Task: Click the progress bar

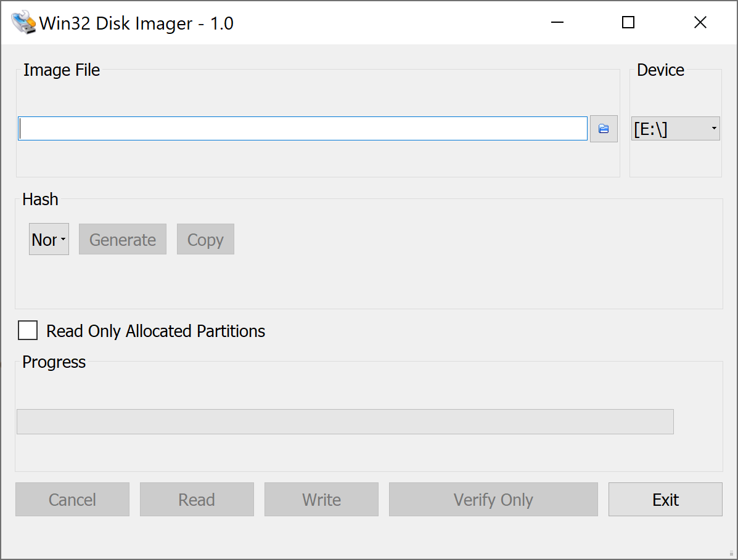Action: click(345, 422)
